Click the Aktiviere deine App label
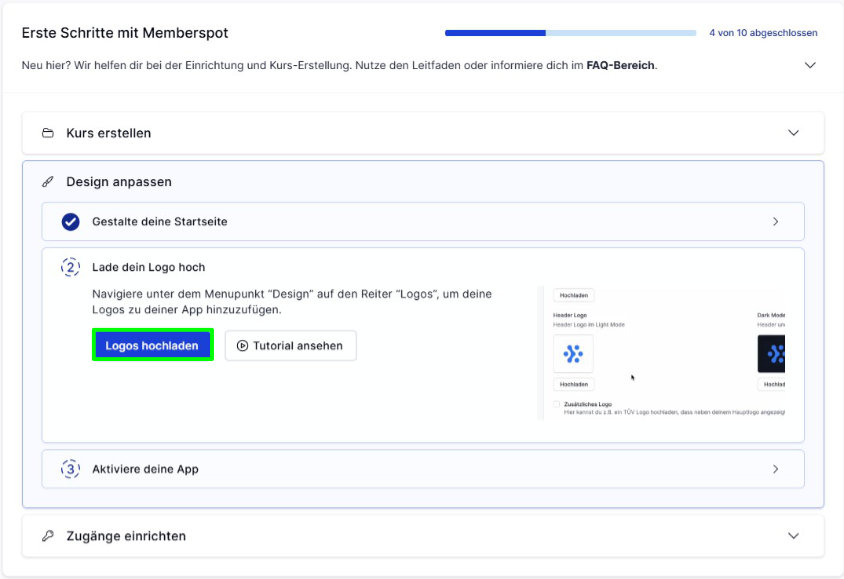This screenshot has height=579, width=844. click(x=145, y=469)
